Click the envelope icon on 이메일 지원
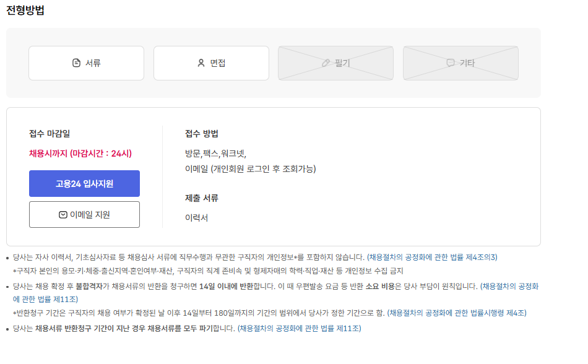Image resolution: width=588 pixels, height=364 pixels. click(x=63, y=215)
